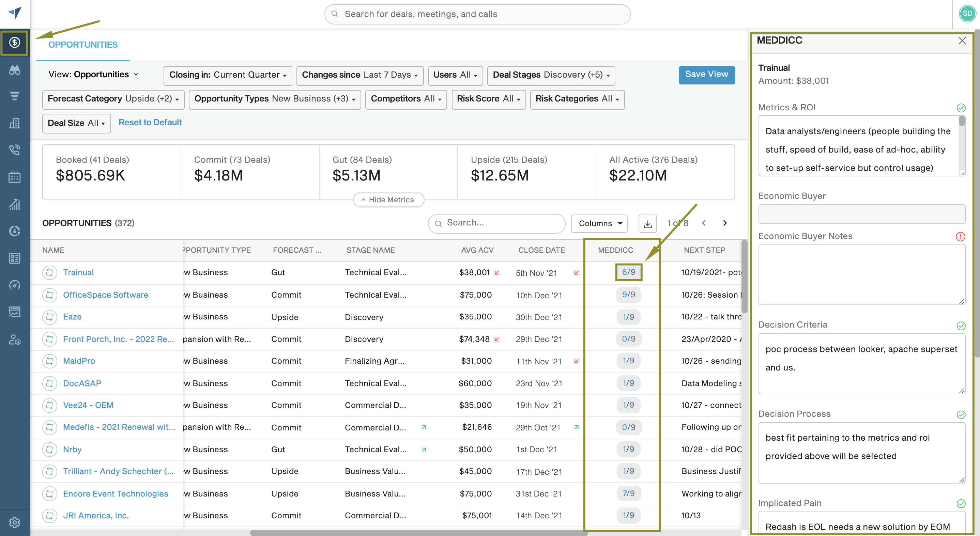Image resolution: width=980 pixels, height=536 pixels.
Task: Open the Deal Stages filter dropdown
Action: [x=551, y=75]
